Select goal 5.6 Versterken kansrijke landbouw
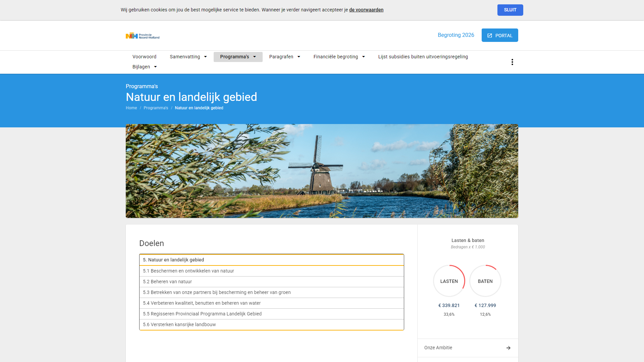Viewport: 644px width, 362px height. click(x=179, y=324)
